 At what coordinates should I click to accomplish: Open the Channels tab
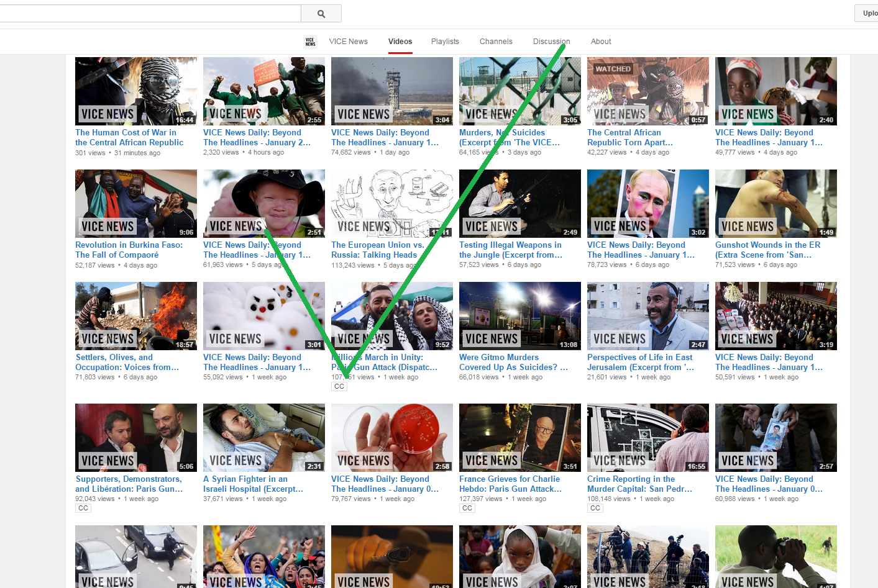coord(496,42)
